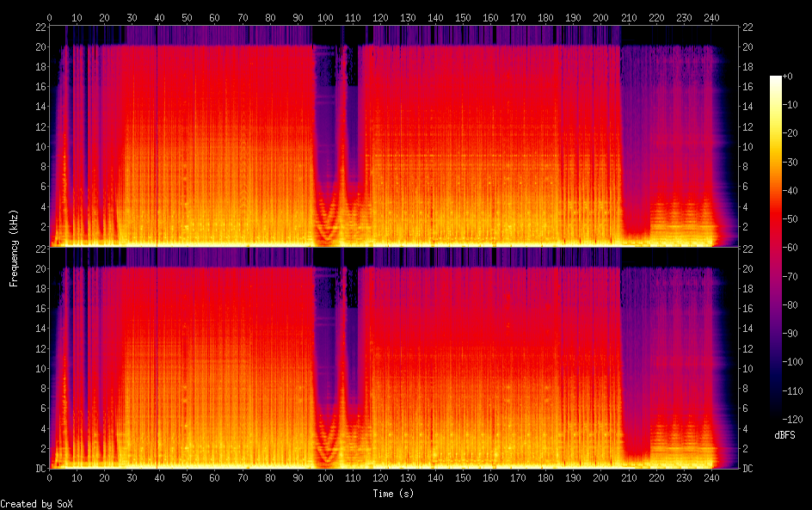This screenshot has height=510, width=812.
Task: Select the 0 tick on the bottom time axis
Action: coord(50,477)
